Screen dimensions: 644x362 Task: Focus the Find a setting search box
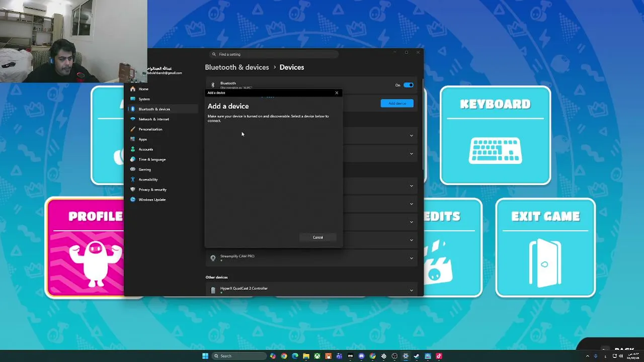tap(274, 54)
